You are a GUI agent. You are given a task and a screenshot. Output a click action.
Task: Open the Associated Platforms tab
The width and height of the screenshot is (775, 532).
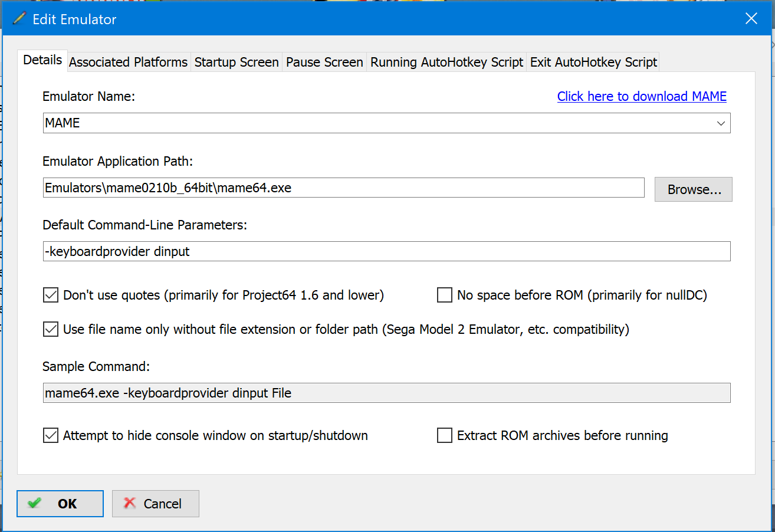point(129,62)
